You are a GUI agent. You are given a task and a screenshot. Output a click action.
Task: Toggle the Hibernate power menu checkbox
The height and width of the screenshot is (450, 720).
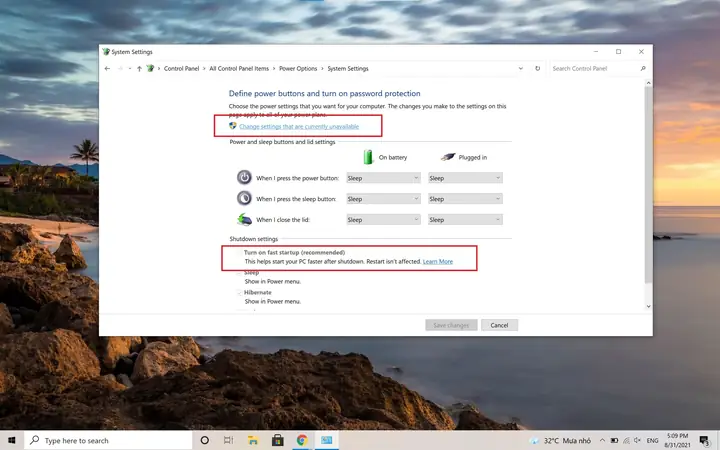(x=239, y=292)
